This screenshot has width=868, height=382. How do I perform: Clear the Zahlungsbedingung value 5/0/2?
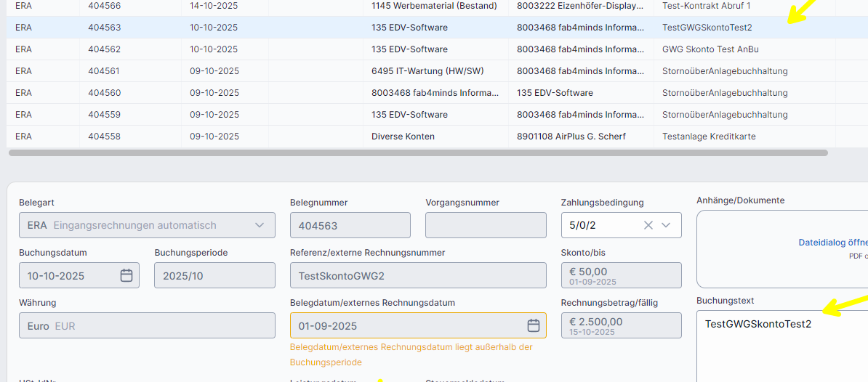[648, 225]
